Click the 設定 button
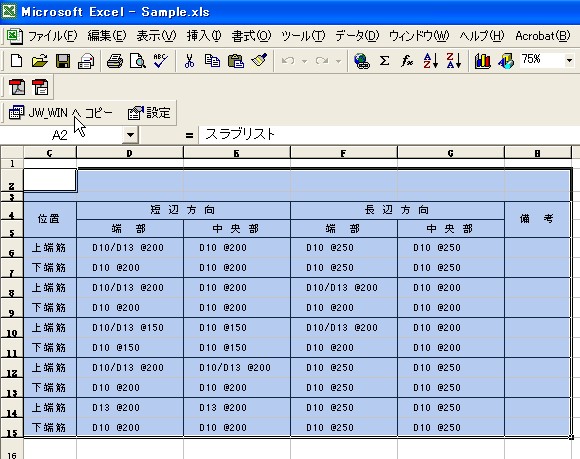580x459 pixels. click(149, 112)
